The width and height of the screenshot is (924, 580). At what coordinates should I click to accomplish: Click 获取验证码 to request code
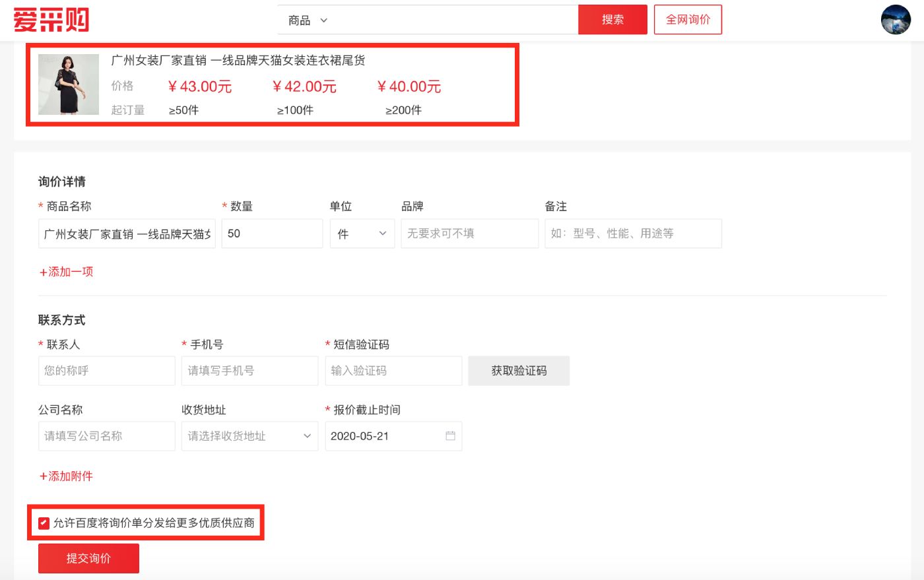[519, 371]
